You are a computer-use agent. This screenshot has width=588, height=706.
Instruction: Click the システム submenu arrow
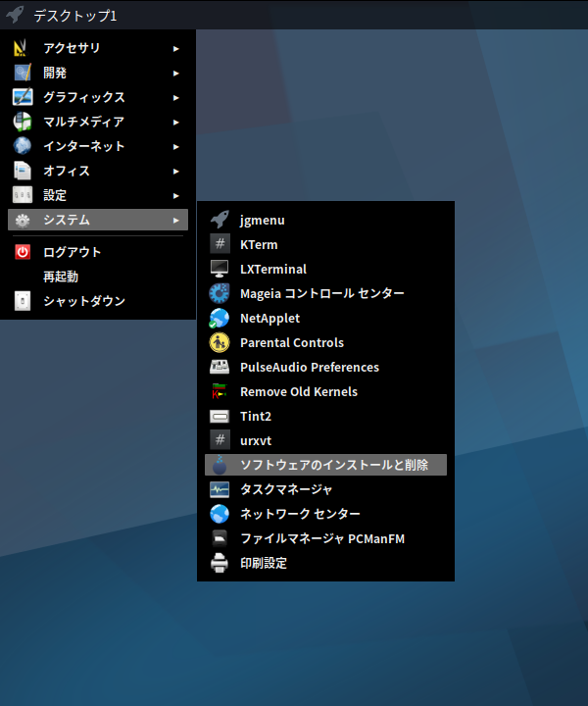point(175,221)
